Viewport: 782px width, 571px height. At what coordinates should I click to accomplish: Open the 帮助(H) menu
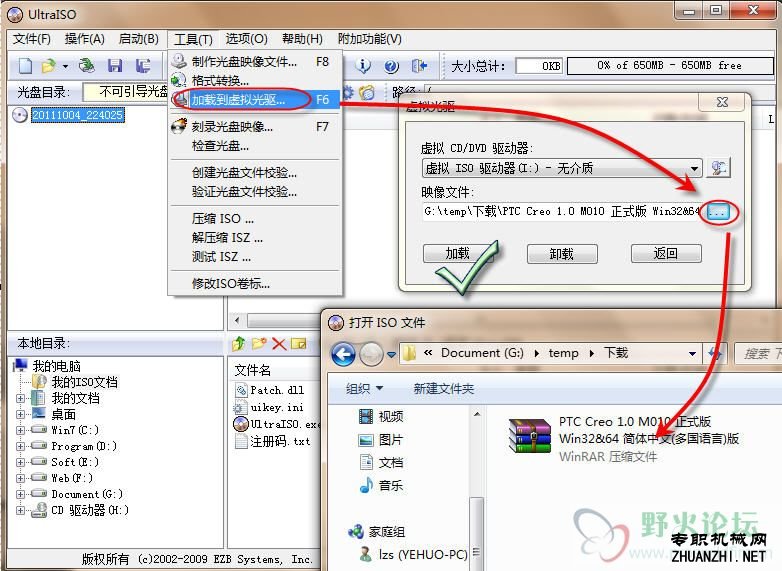pos(302,39)
